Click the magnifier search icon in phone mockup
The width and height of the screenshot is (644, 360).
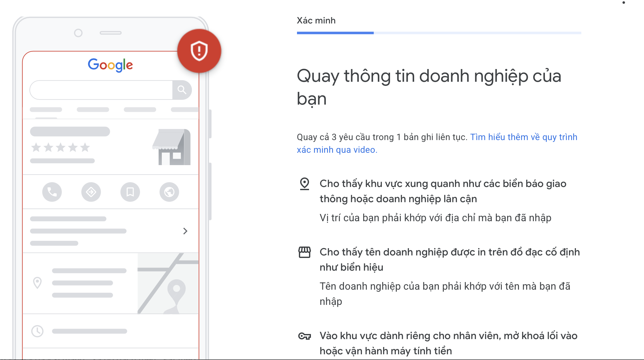point(182,90)
